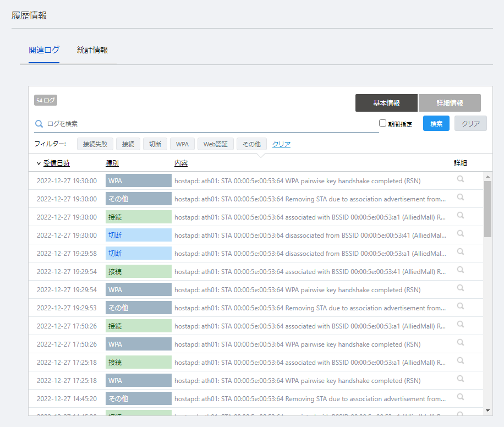This screenshot has height=427, width=504.
Task: Select the 関連ログ tab
Action: pos(44,50)
